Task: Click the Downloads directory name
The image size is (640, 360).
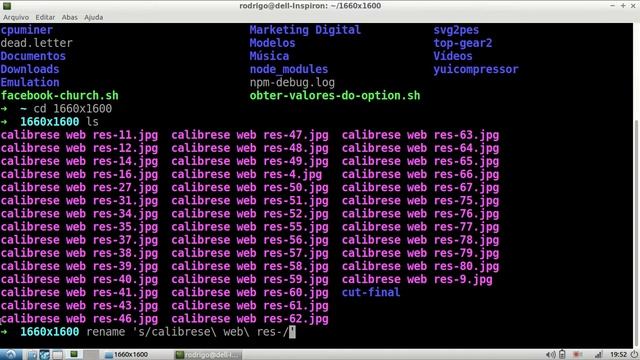Action: [30, 69]
